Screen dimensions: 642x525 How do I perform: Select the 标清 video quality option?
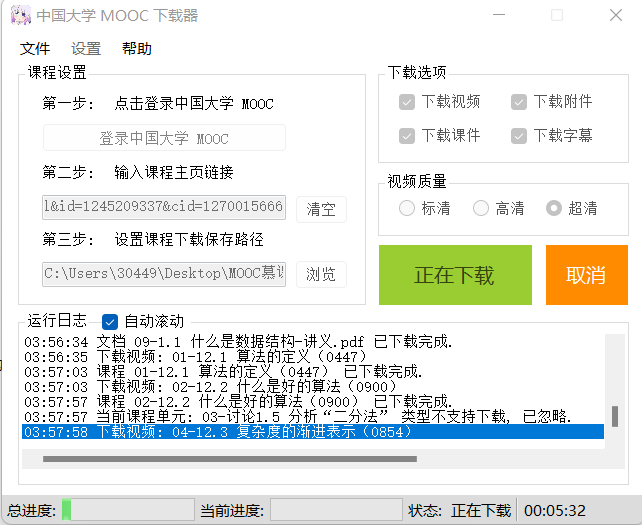point(407,208)
